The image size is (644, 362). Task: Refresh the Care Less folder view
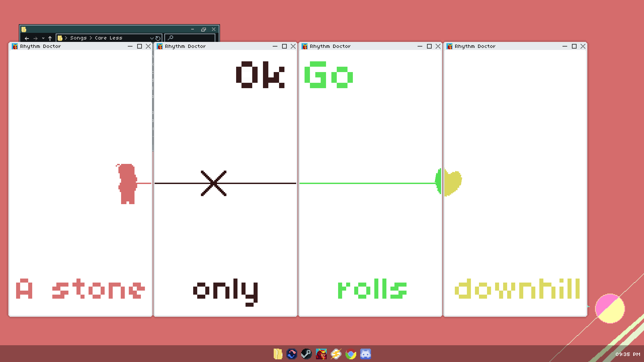click(x=158, y=38)
